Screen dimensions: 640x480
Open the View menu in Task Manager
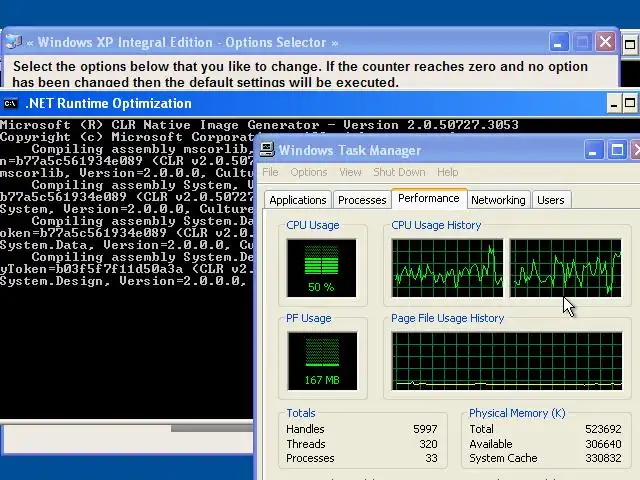[351, 172]
